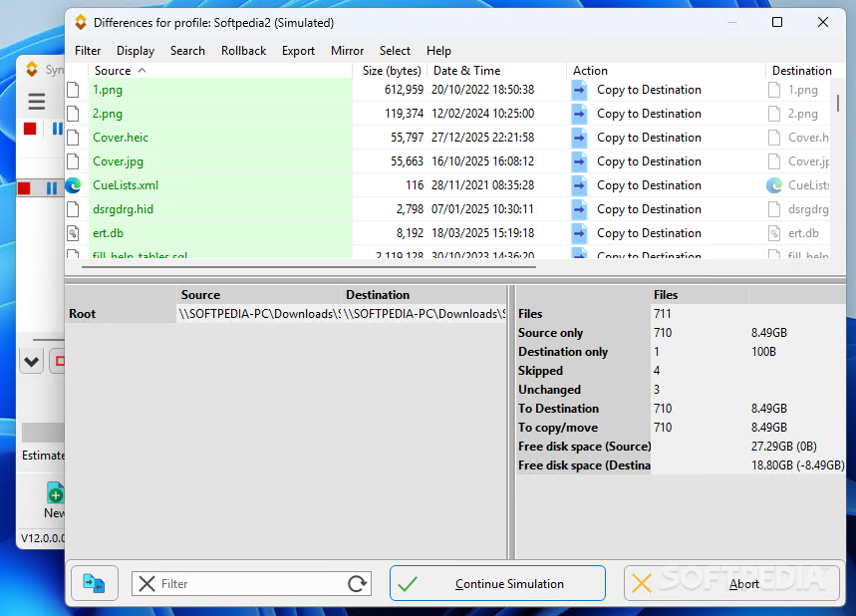The image size is (856, 616).
Task: Click the database icon next to ert.db source
Action: (x=73, y=233)
